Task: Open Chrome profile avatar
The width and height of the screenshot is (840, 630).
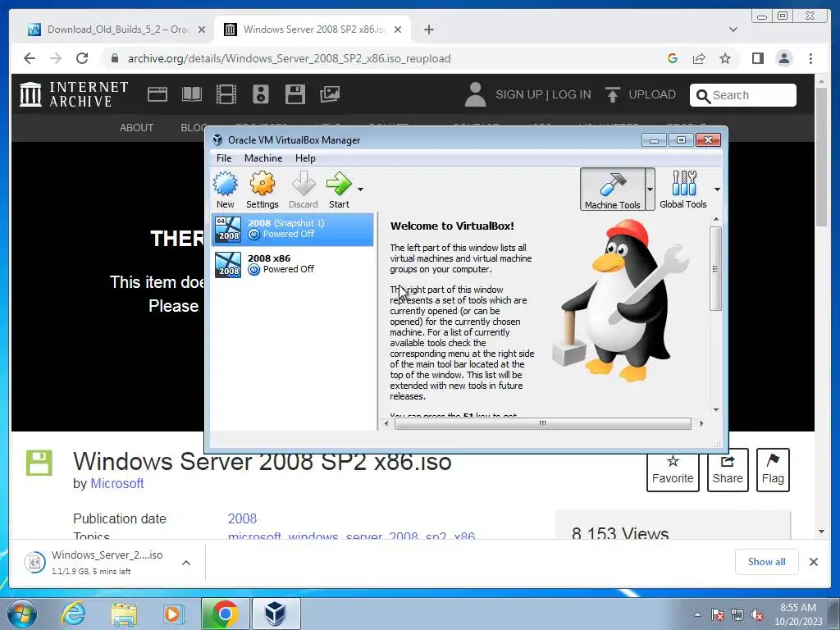Action: [x=783, y=58]
